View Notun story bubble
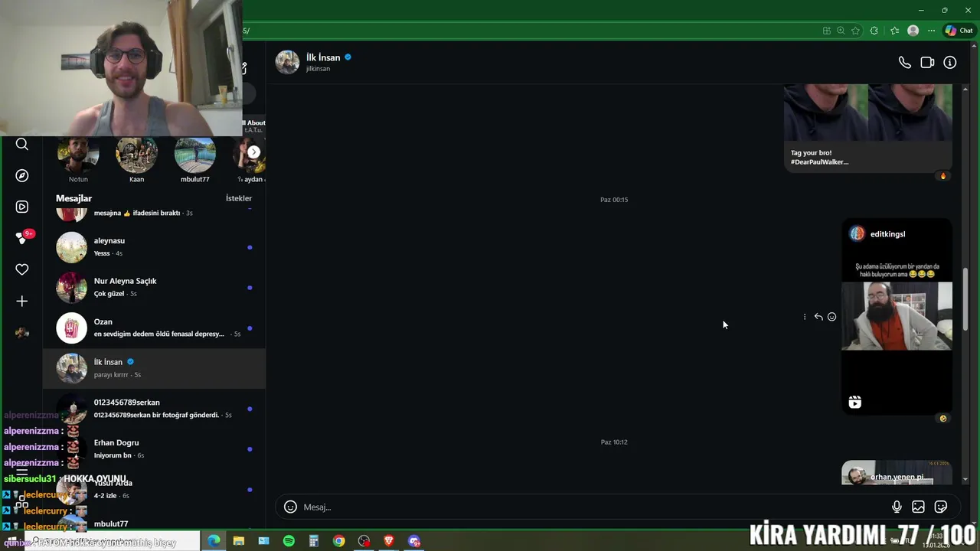Screen dimensions: 980x551 click(x=78, y=155)
